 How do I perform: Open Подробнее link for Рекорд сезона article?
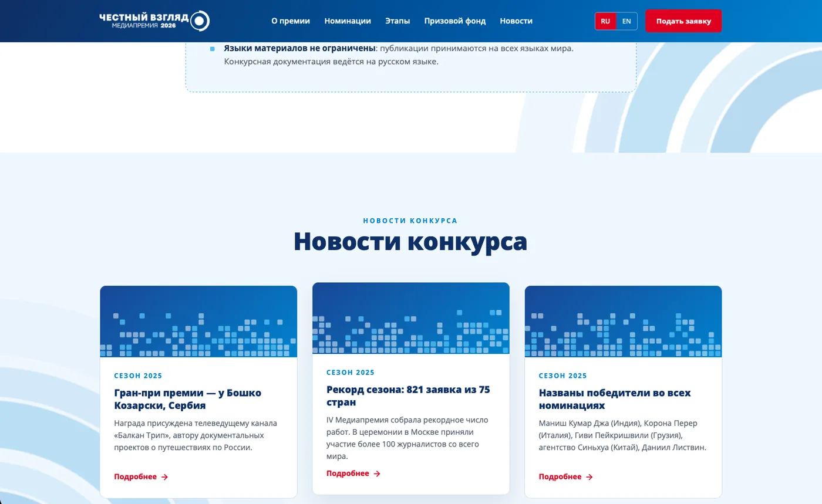click(x=353, y=473)
